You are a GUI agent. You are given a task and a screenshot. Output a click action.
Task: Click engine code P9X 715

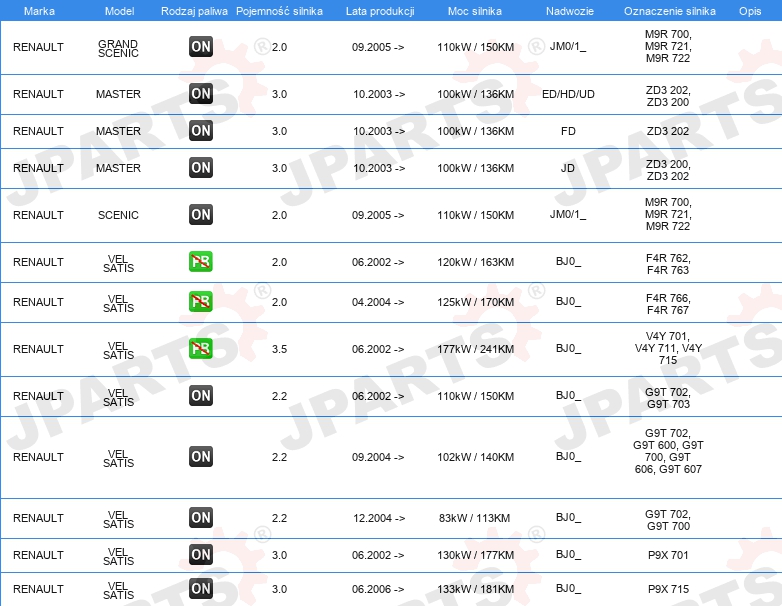[668, 589]
